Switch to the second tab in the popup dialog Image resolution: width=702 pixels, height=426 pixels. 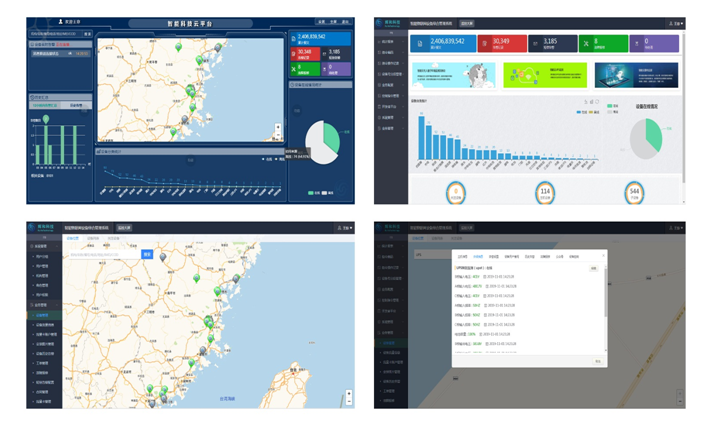tap(478, 257)
